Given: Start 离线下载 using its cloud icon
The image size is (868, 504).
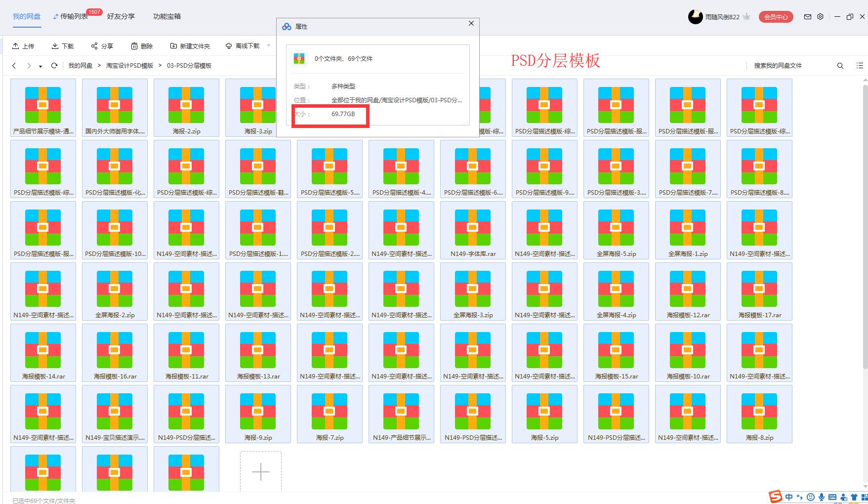Looking at the screenshot, I should coord(228,45).
